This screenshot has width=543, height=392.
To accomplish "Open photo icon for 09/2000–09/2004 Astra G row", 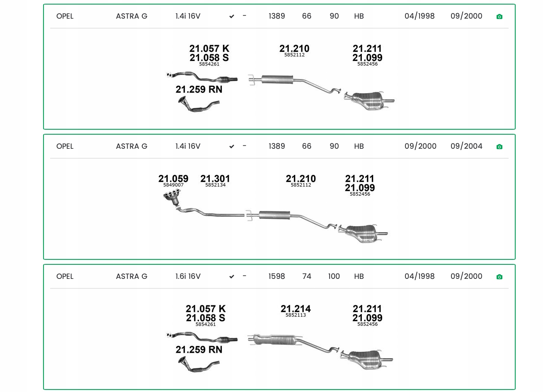I will tap(499, 147).
